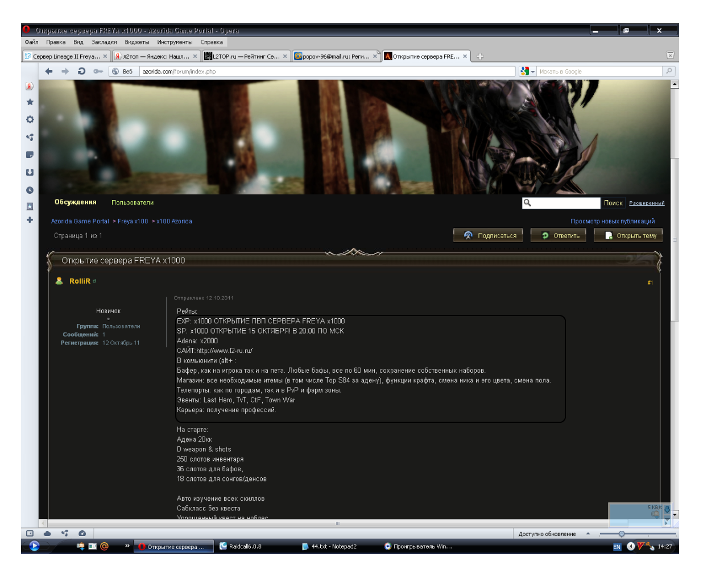Click the forum Поиск button

tap(613, 203)
